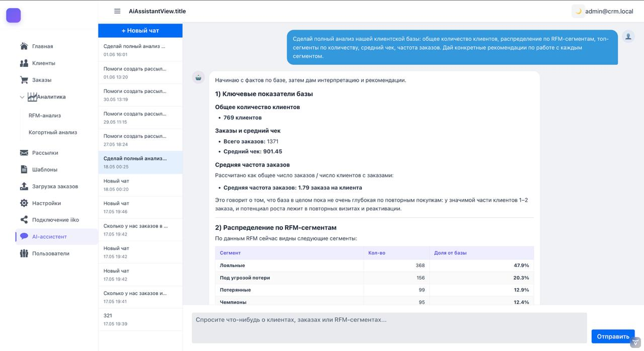Screen dimensions: 644x351
Task: Click the Подключение iiko share icon
Action: click(x=24, y=220)
